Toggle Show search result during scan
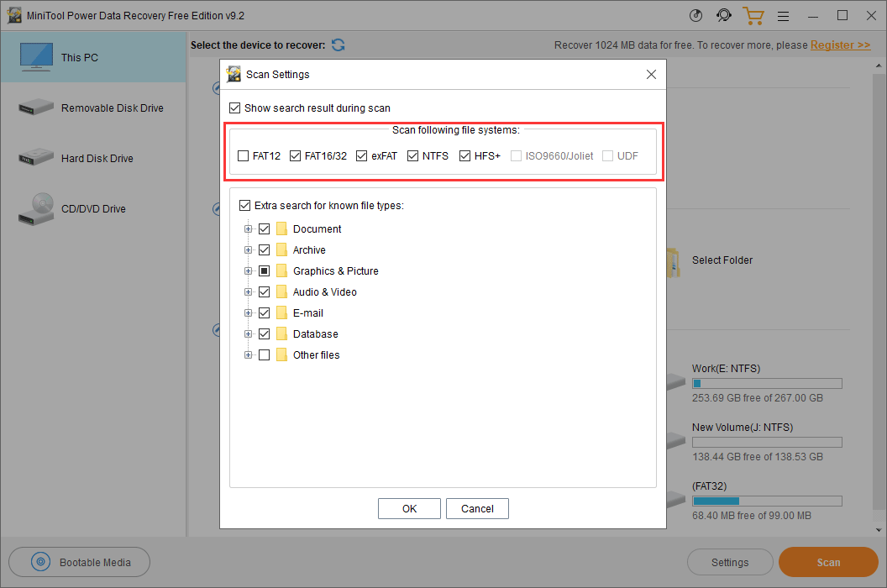 pos(235,108)
